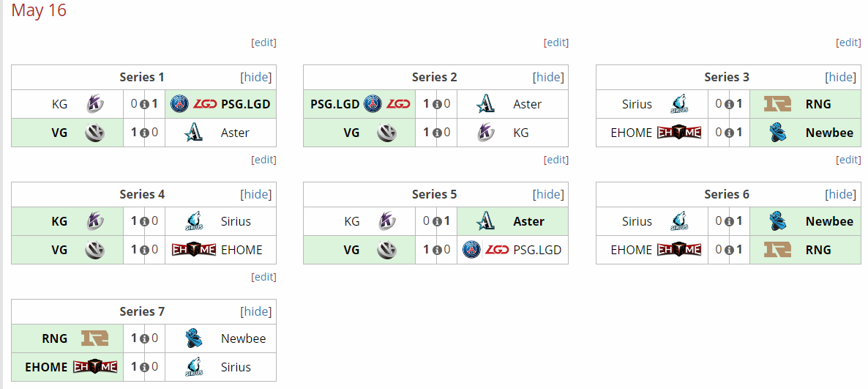Click the RNG logo in Series 3

(x=778, y=103)
